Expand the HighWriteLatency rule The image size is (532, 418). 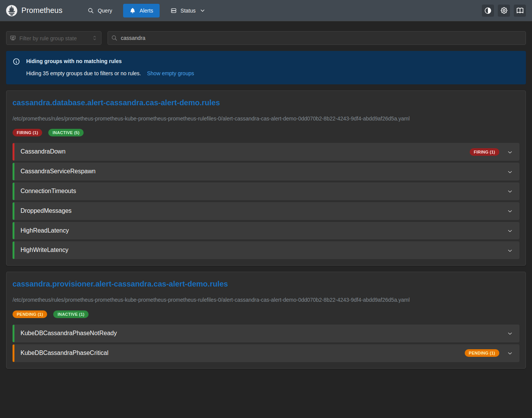266,250
